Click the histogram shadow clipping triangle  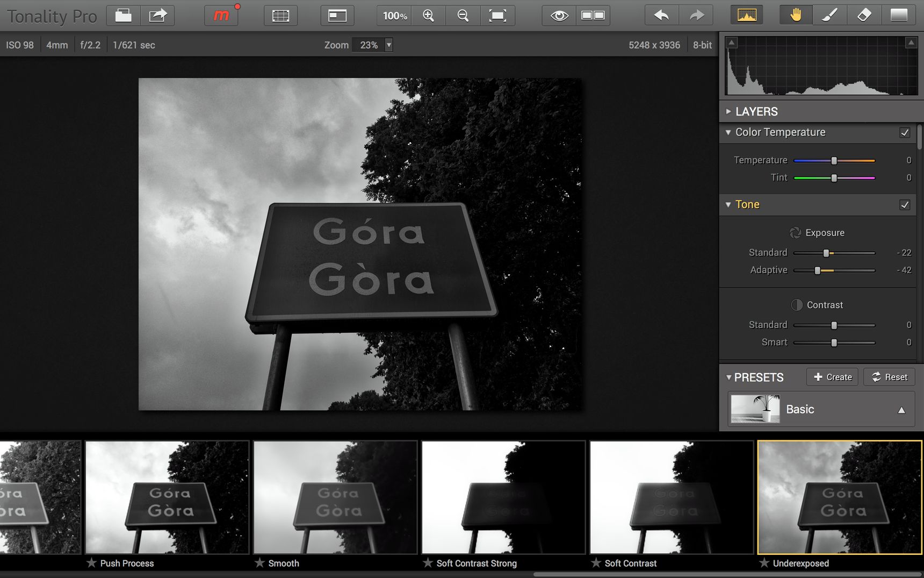point(732,42)
